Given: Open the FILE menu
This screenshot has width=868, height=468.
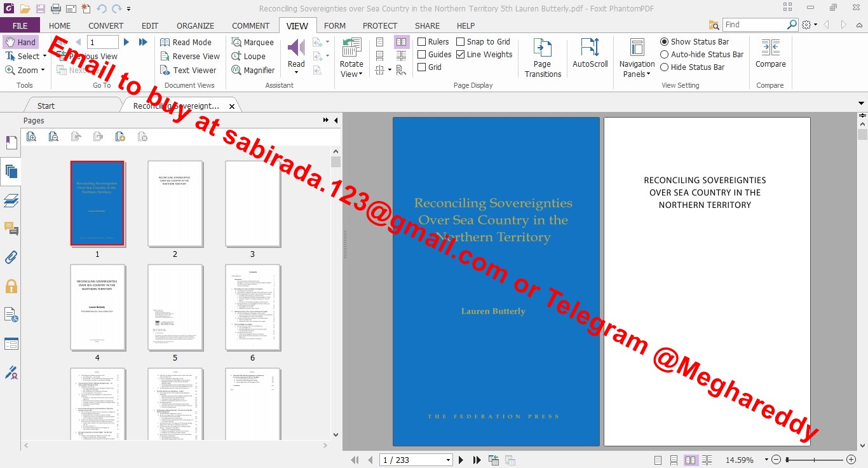Looking at the screenshot, I should [20, 25].
